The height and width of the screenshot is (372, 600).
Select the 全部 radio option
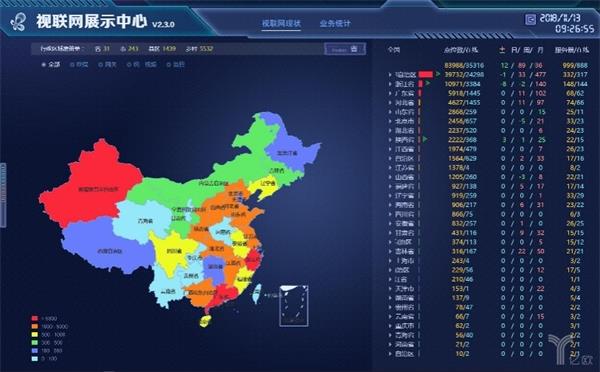pyautogui.click(x=51, y=65)
